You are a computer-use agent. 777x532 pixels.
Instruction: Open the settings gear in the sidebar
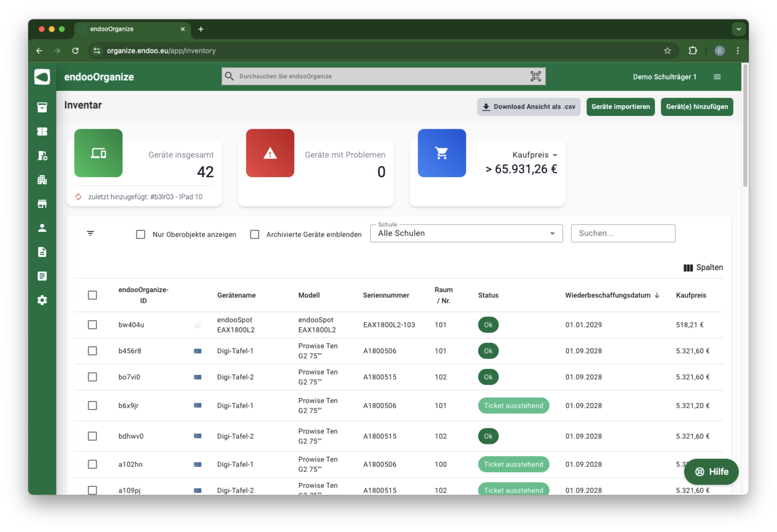(x=42, y=300)
